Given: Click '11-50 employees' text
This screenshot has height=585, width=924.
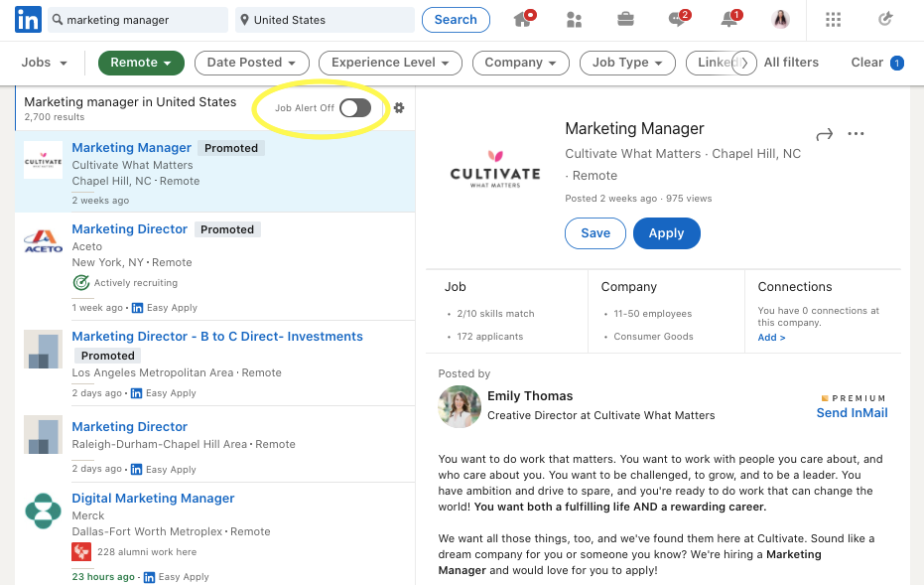Looking at the screenshot, I should (652, 314).
